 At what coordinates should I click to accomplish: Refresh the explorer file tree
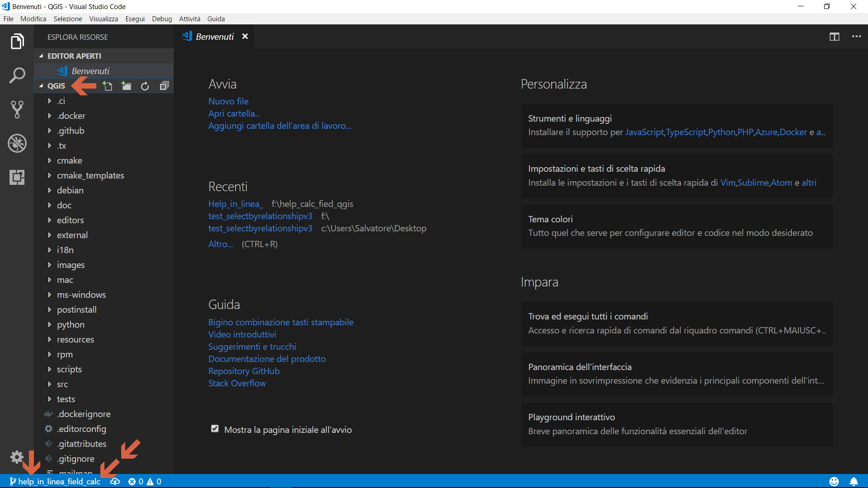(x=145, y=86)
